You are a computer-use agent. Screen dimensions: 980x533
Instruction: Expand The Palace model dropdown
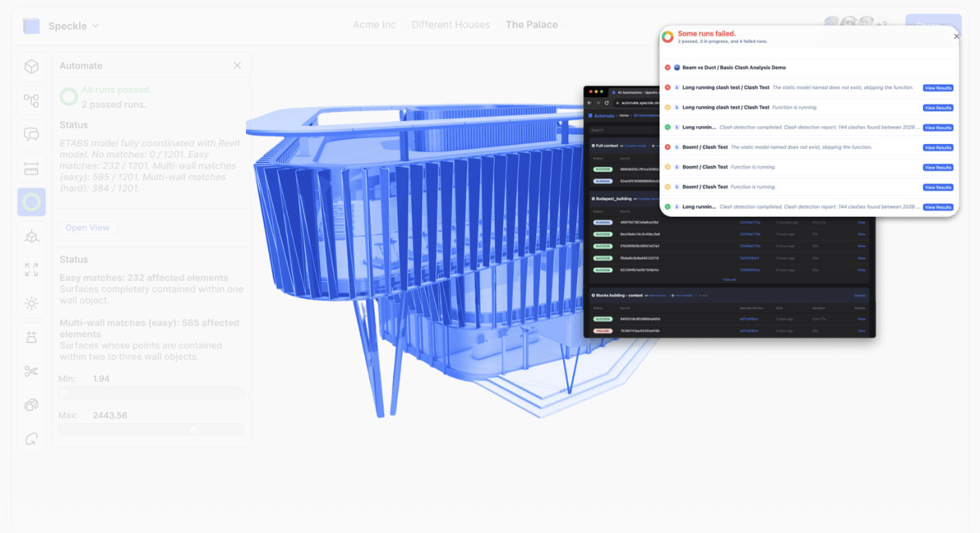(565, 25)
